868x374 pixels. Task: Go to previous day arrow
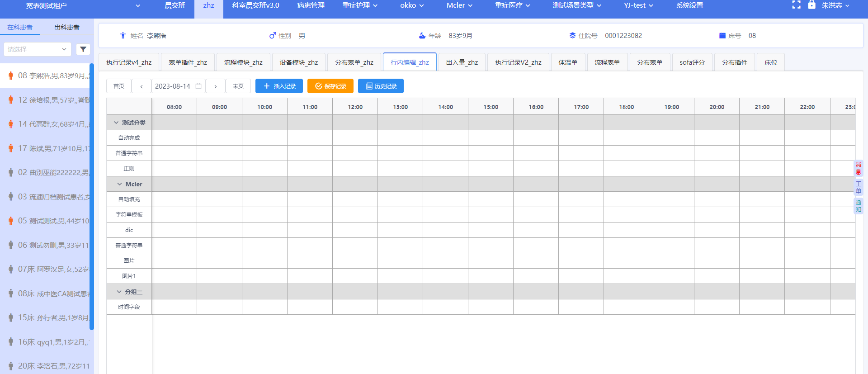(142, 86)
